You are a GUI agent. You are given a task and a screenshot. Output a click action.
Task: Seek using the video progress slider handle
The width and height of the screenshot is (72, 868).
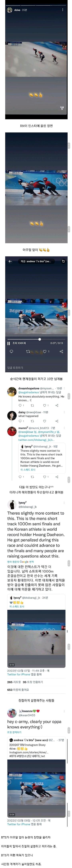click(40, 339)
